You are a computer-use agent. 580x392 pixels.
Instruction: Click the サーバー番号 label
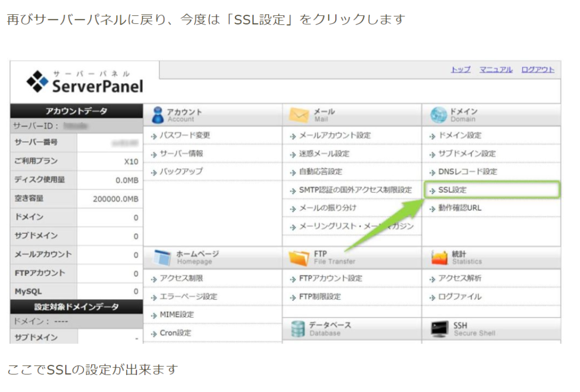[36, 142]
